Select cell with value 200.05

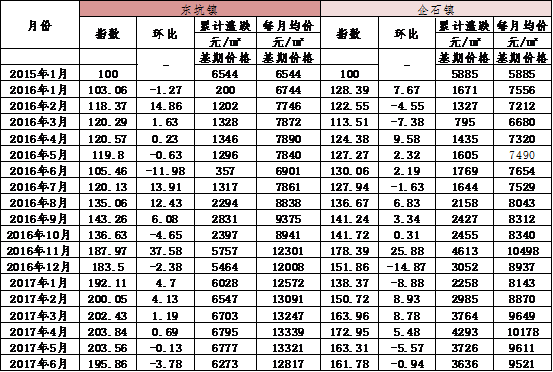(x=108, y=299)
